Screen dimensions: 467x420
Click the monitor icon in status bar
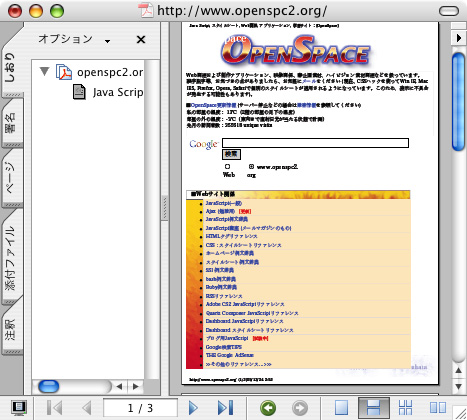(x=19, y=408)
